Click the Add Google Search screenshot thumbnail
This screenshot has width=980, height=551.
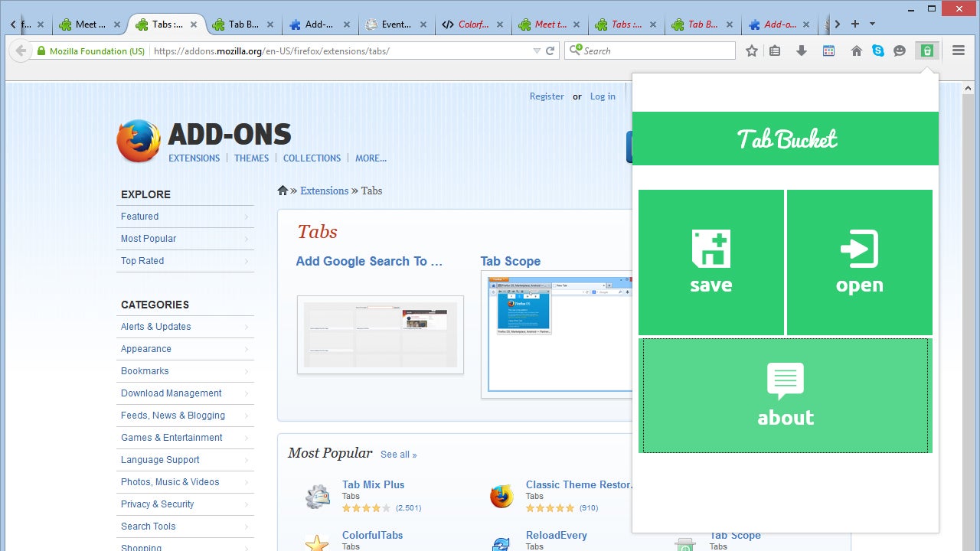381,334
